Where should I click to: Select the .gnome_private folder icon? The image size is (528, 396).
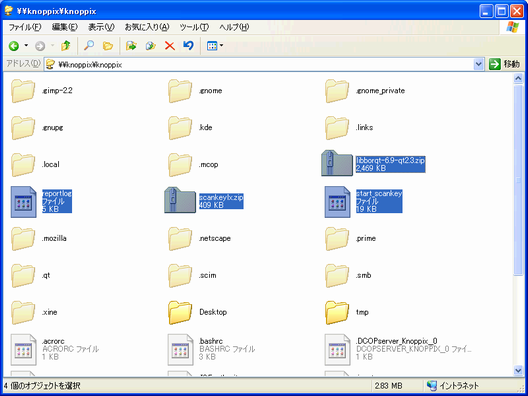coord(337,91)
